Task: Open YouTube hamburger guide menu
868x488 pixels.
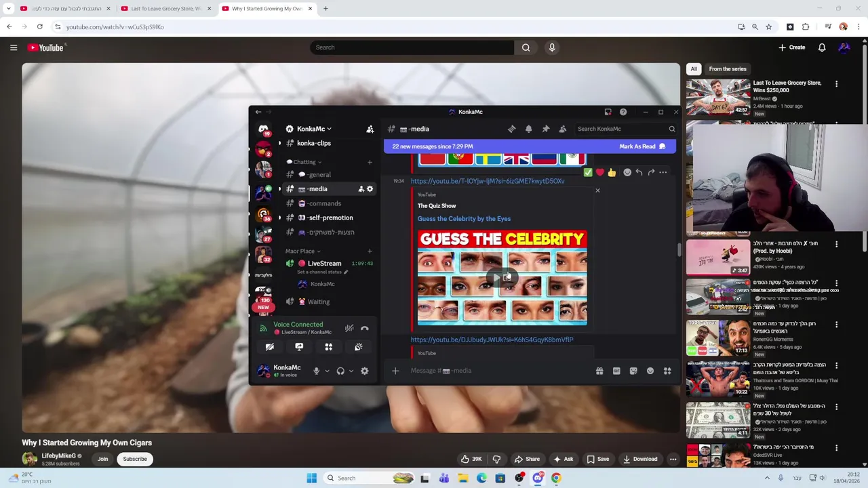Action: 14,47
